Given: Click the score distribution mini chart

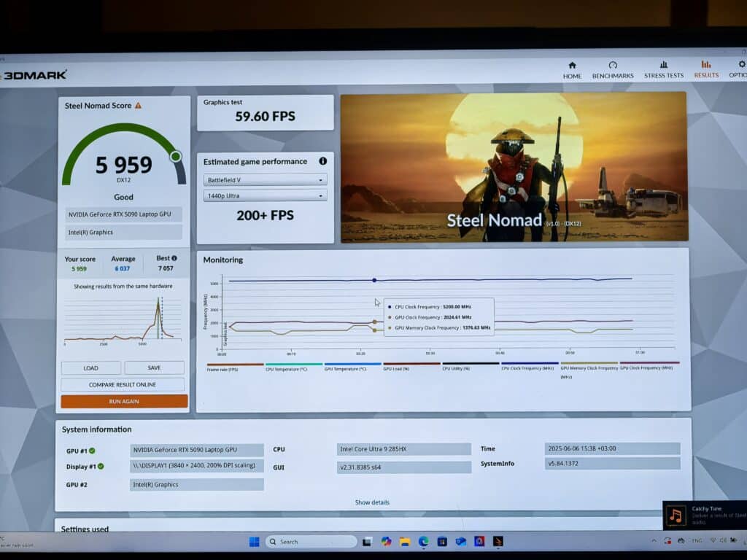Looking at the screenshot, I should 123,319.
